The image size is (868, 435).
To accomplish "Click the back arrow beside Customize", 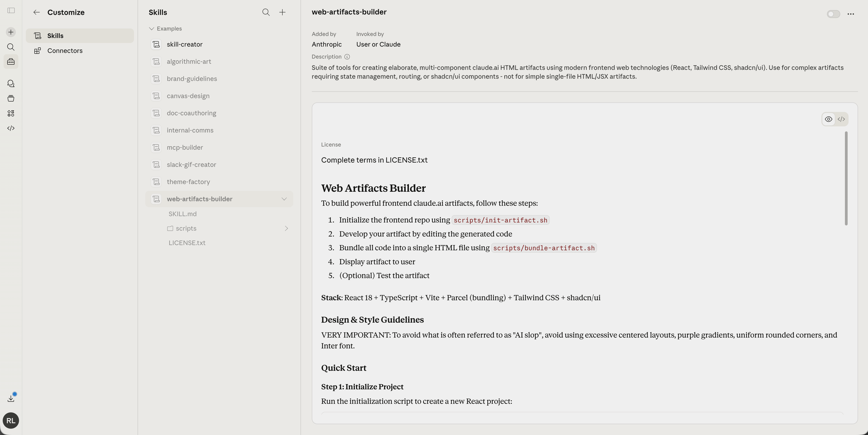I will point(36,12).
